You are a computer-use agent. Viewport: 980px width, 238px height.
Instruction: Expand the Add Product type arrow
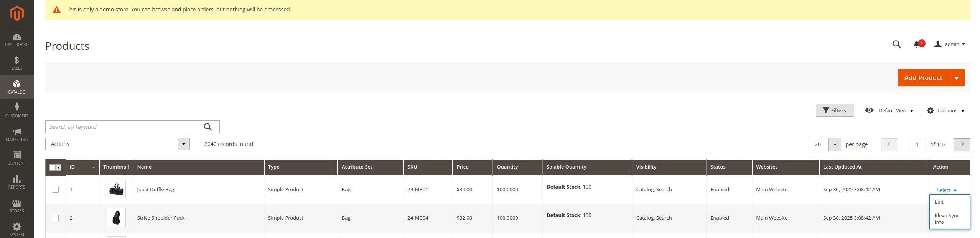956,78
